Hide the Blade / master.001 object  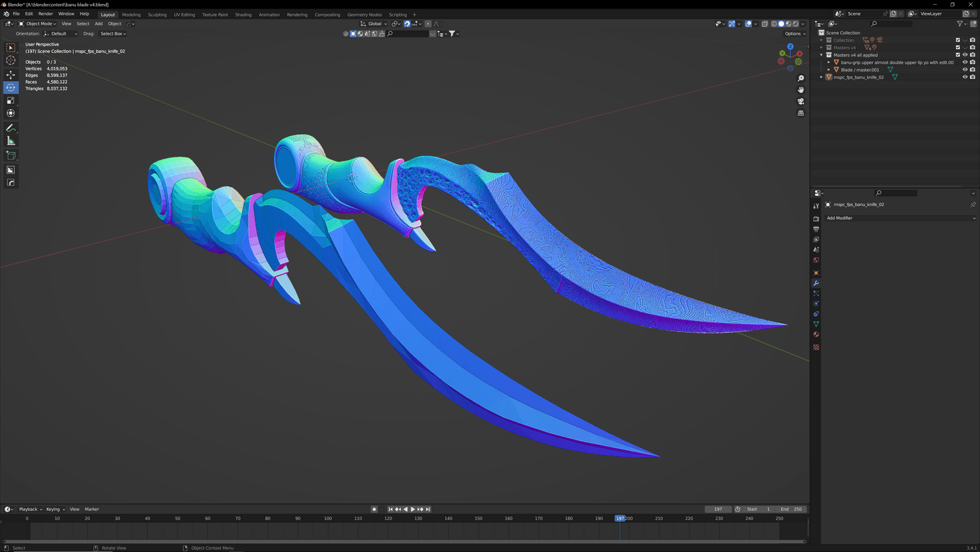pos(965,70)
